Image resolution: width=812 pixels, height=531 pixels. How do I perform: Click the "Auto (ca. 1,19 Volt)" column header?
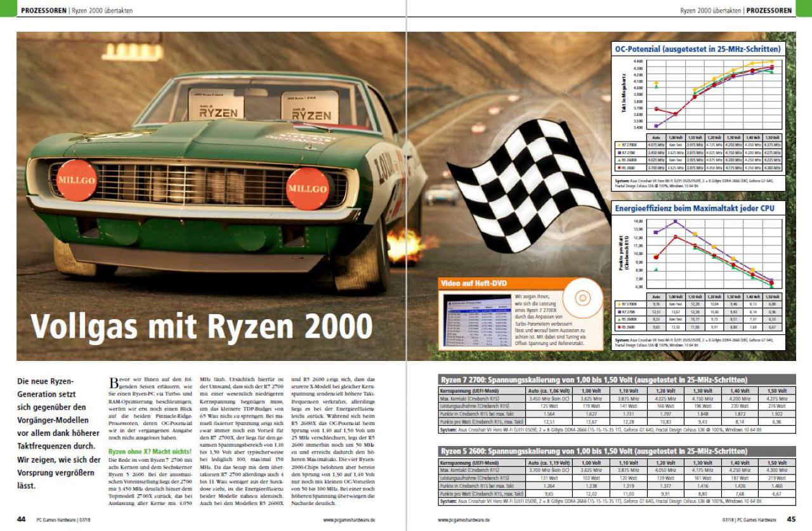550,462
